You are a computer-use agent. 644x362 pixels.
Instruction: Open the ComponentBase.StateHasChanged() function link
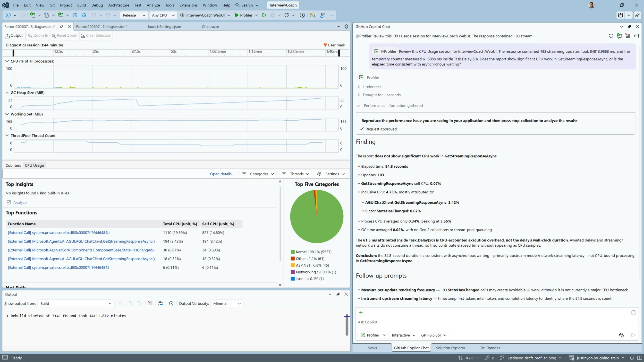[x=81, y=250]
